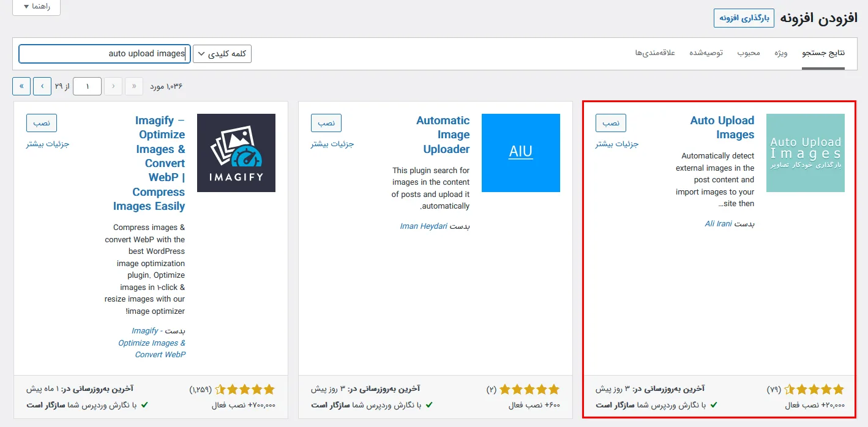Switch to the توصیه‌شده tab
This screenshot has height=427, width=868.
[706, 53]
